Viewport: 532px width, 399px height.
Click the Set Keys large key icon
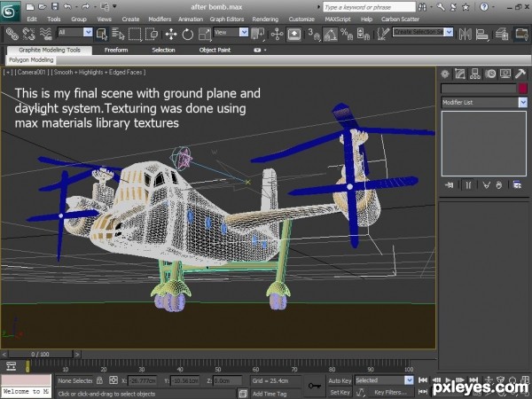[x=315, y=386]
